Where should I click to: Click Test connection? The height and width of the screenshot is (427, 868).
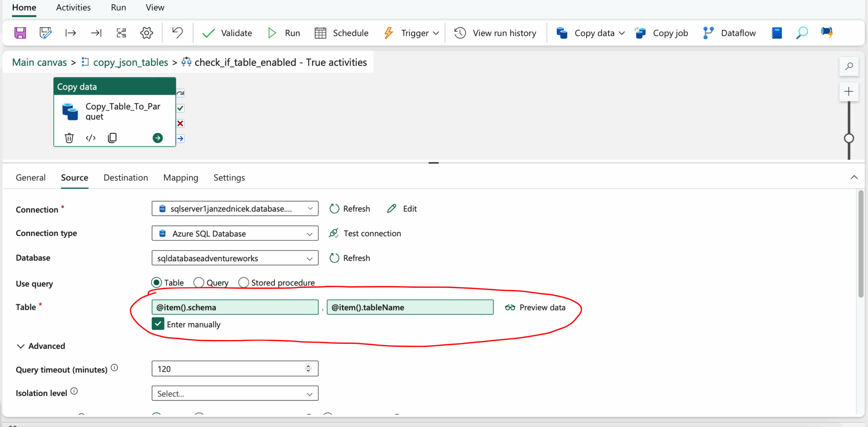tap(365, 233)
